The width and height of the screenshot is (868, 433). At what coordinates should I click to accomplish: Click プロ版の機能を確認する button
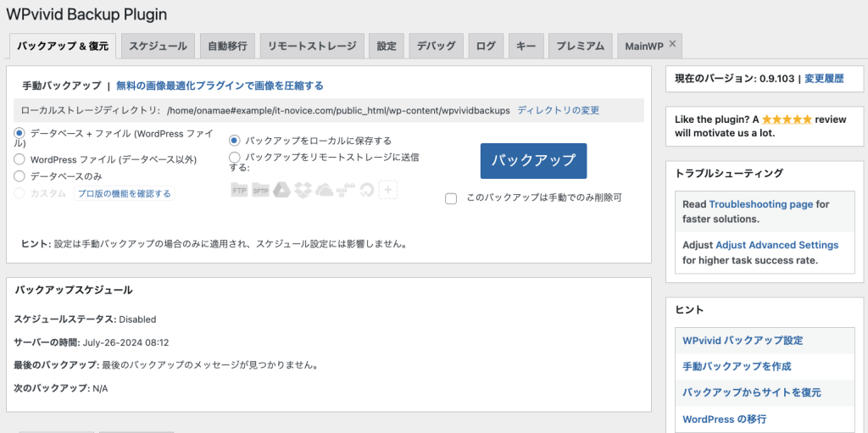124,193
